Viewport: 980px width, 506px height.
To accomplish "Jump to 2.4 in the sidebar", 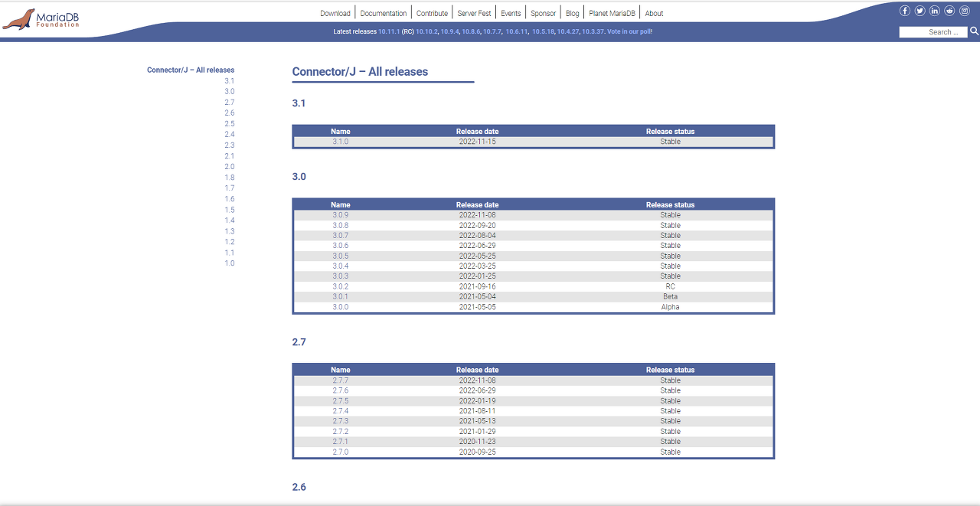I will coord(230,134).
